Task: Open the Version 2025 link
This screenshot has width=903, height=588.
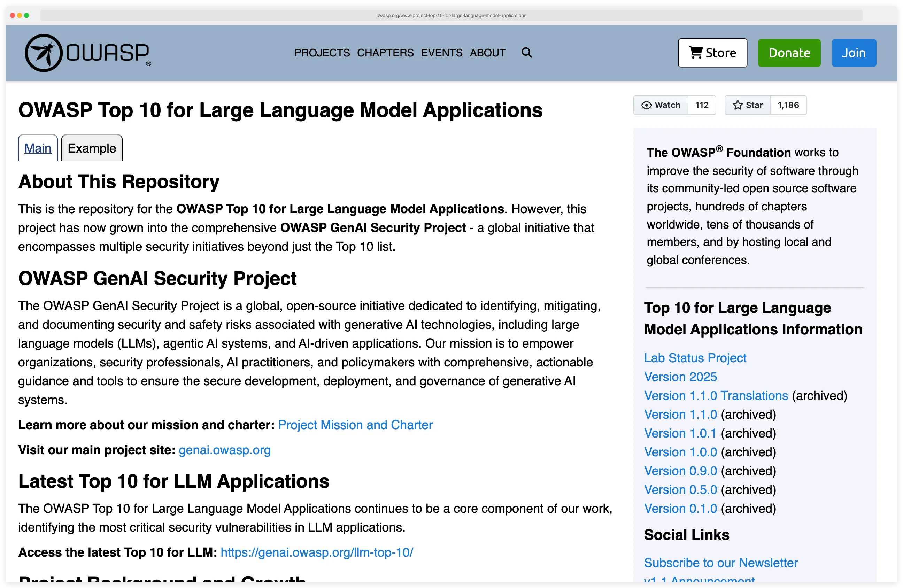Action: click(680, 377)
